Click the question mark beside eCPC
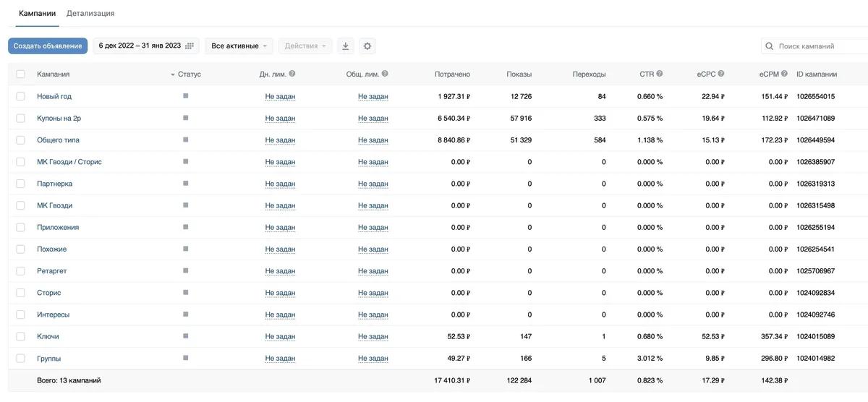868x402 pixels. coord(721,74)
